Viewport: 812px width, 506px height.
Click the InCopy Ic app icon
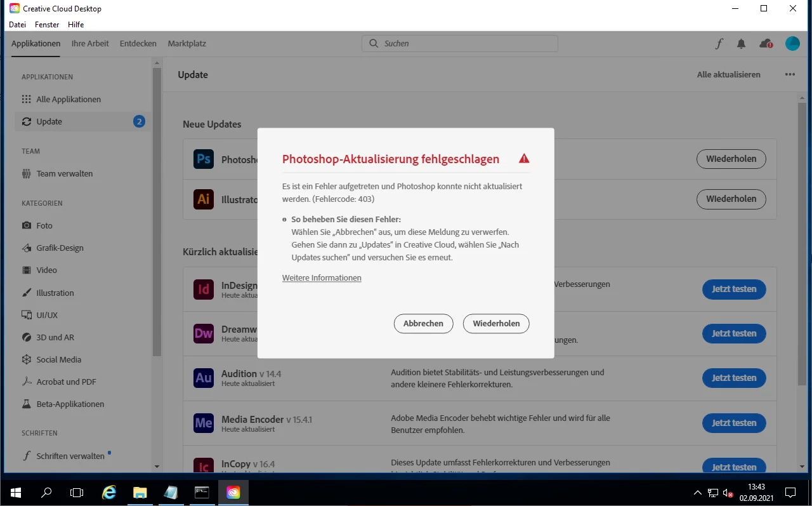pos(204,466)
